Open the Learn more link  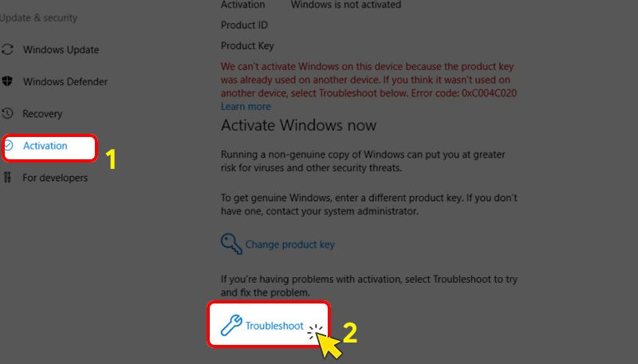246,107
